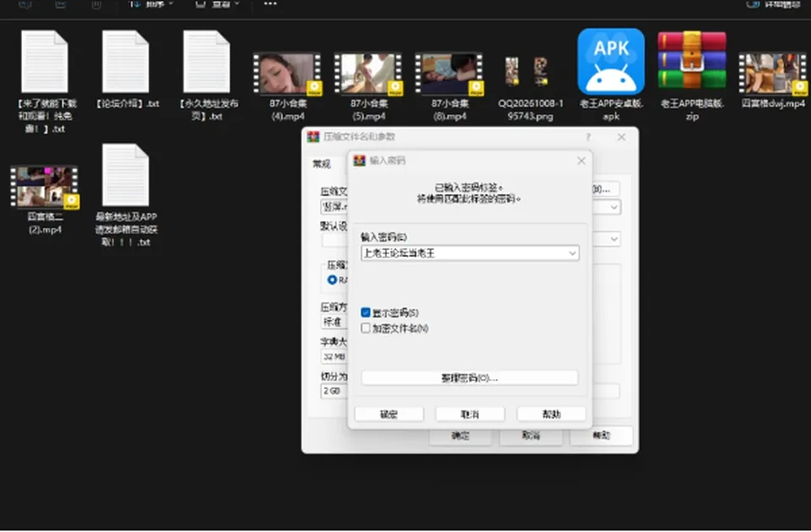
Task: Click 取消 at bottom of 压缩文件名和参数 dialog
Action: tap(531, 436)
